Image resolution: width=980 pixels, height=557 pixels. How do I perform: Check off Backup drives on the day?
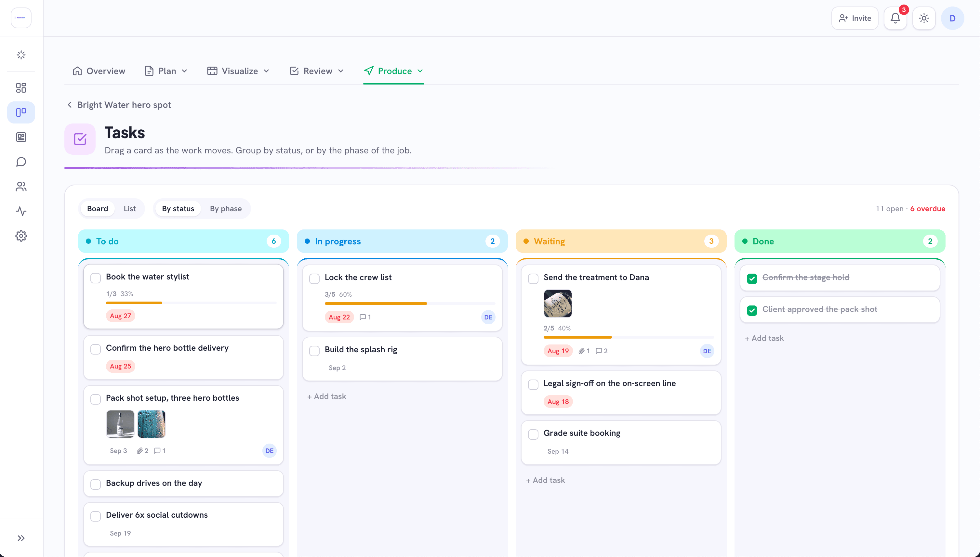[x=96, y=484]
